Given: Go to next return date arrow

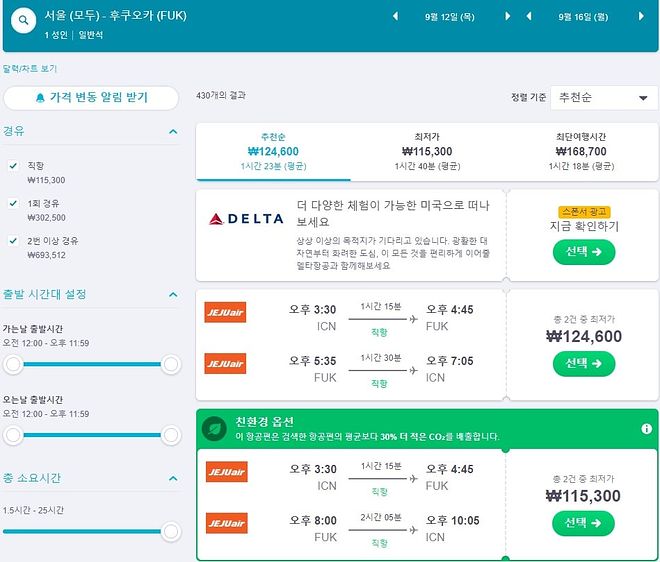Looking at the screenshot, I should pyautogui.click(x=641, y=17).
